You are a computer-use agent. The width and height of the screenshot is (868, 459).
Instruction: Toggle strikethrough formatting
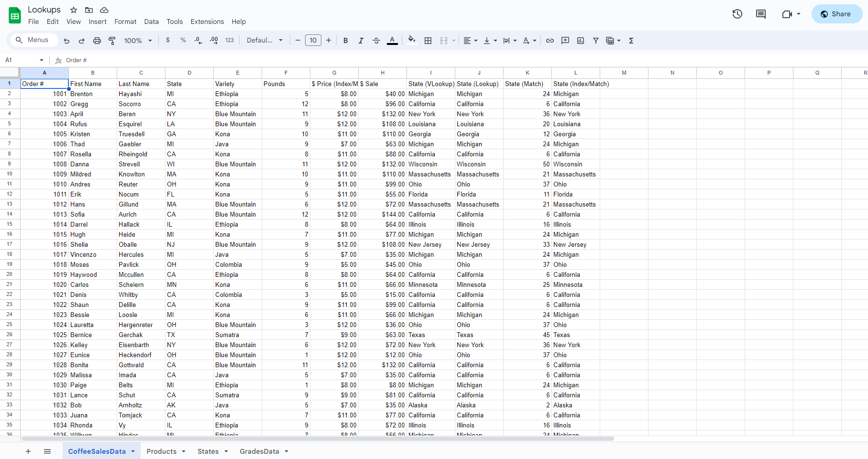click(376, 41)
